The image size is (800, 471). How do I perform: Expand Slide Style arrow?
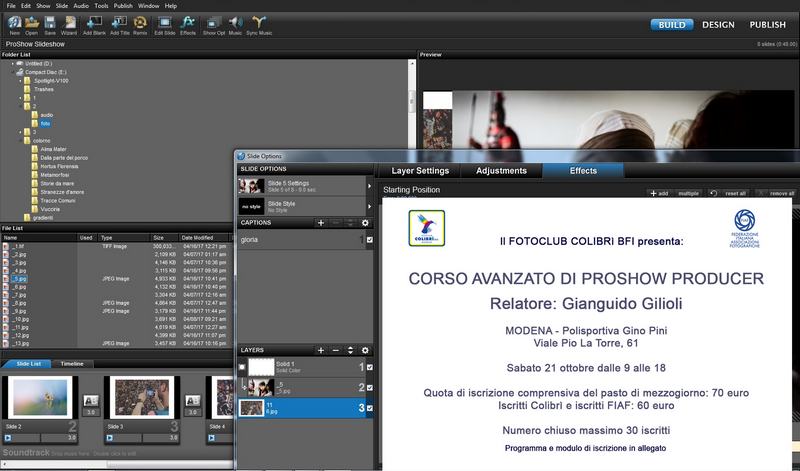coord(369,207)
